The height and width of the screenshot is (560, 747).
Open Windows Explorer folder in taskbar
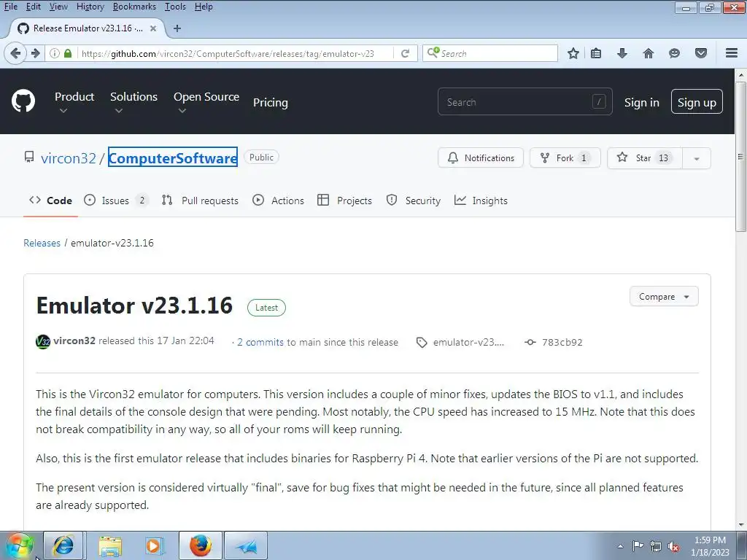pos(110,545)
